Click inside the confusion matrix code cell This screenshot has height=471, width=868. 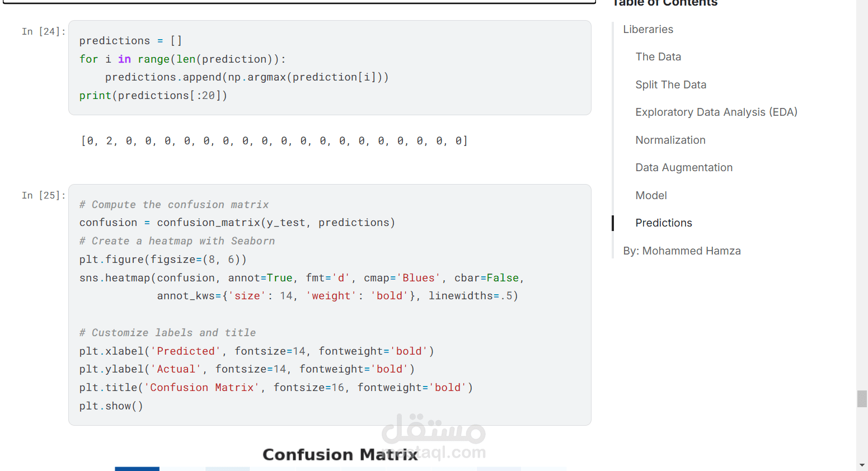tap(329, 305)
